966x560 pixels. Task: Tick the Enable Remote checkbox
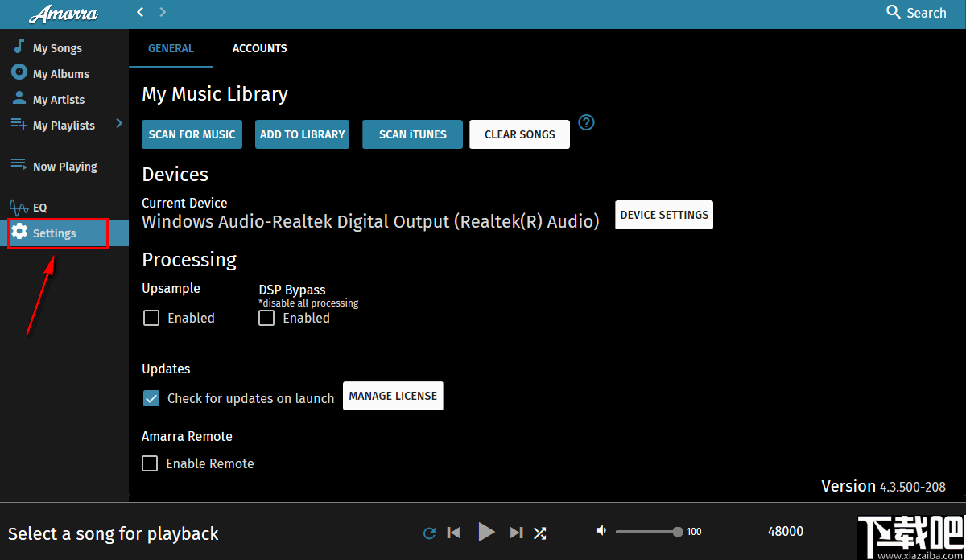point(150,463)
